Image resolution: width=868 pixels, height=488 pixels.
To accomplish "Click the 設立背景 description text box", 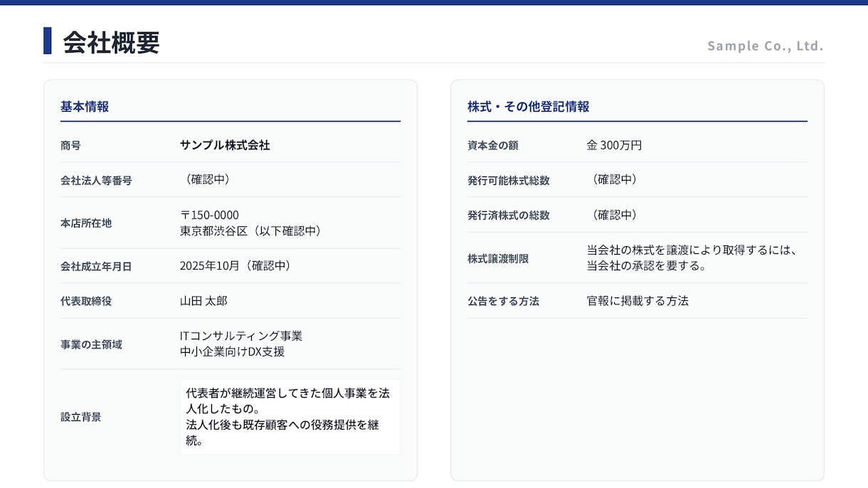I will click(290, 417).
